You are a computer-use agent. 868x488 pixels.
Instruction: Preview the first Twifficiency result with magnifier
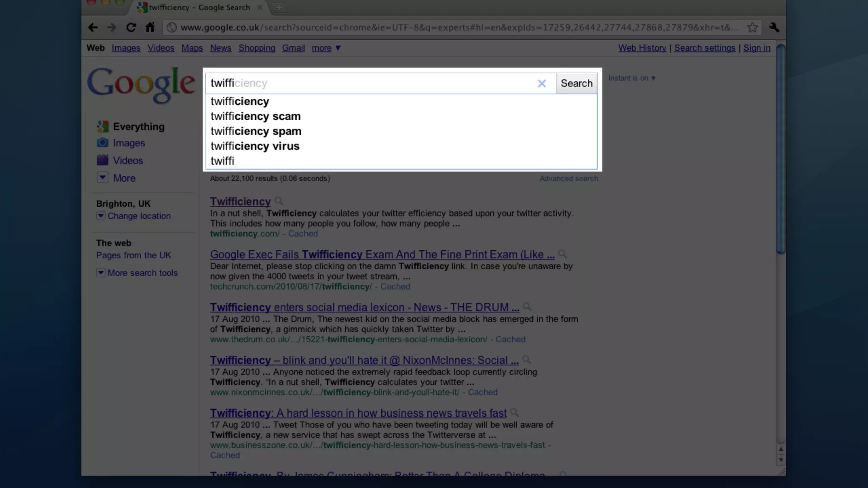coord(279,201)
